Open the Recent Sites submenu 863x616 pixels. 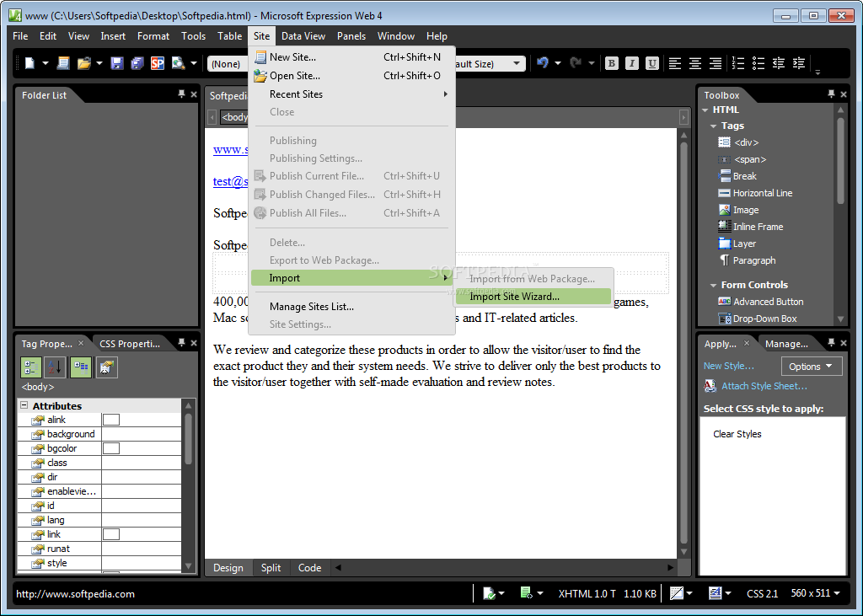pyautogui.click(x=351, y=94)
